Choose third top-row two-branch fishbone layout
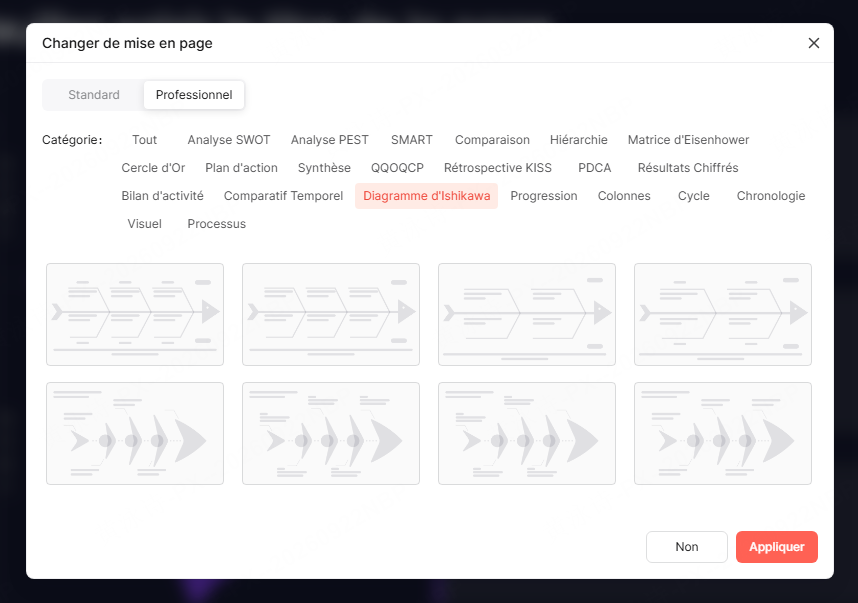 [x=527, y=315]
